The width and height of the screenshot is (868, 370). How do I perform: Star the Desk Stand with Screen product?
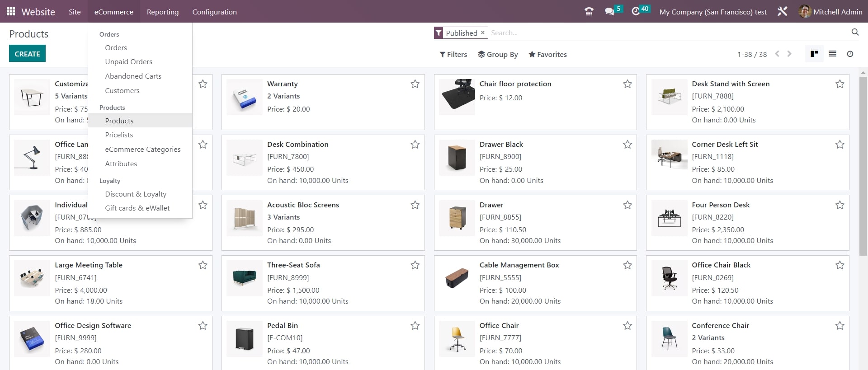840,84
